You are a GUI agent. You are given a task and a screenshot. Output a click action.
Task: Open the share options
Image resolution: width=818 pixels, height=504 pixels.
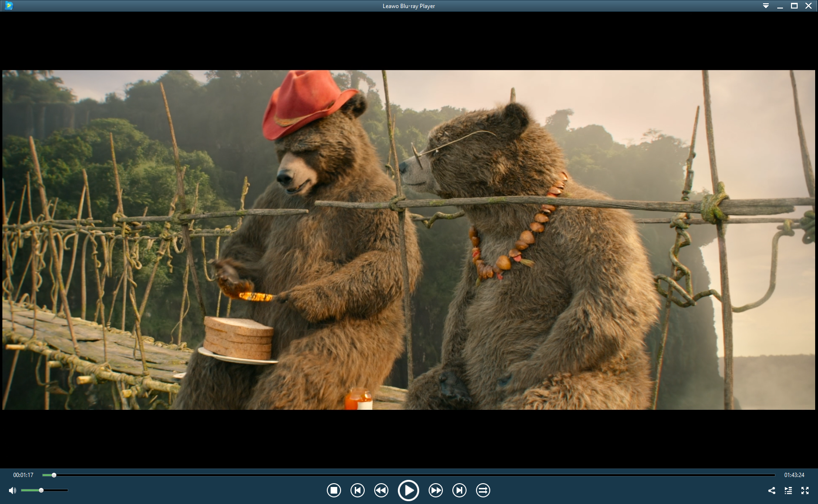click(x=772, y=491)
